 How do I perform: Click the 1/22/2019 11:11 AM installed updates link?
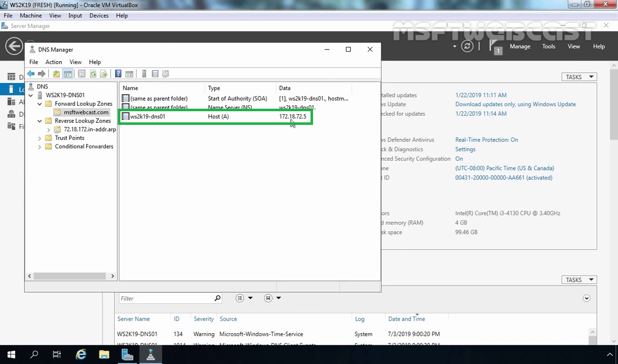[481, 95]
